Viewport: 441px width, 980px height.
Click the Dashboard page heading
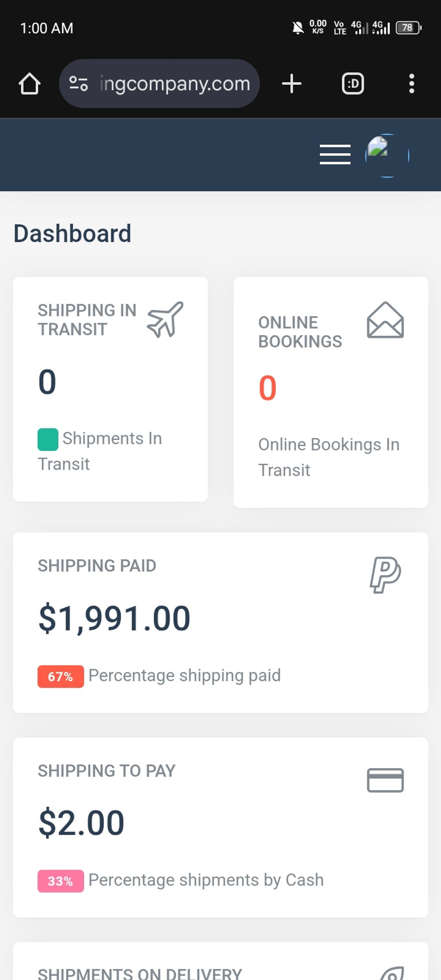click(x=72, y=233)
